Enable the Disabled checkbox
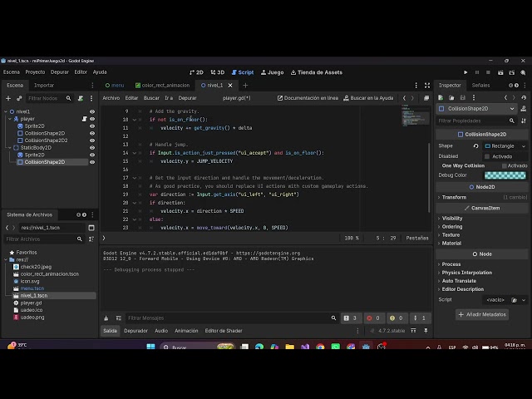The image size is (532, 399). (487, 156)
